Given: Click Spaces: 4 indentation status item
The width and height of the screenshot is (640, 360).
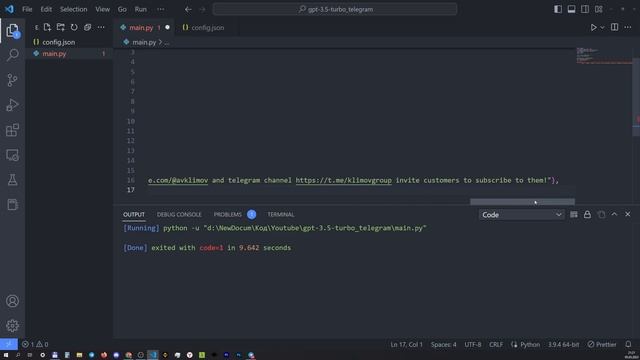Looking at the screenshot, I should (x=444, y=344).
